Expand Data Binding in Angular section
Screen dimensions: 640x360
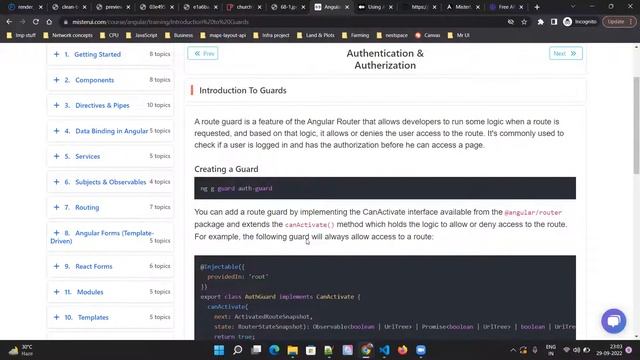click(x=110, y=131)
